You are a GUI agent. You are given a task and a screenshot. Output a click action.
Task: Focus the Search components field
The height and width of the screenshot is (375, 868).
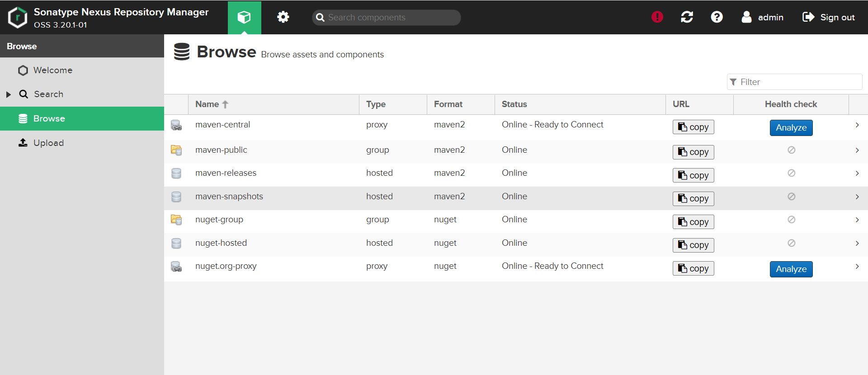tap(387, 18)
